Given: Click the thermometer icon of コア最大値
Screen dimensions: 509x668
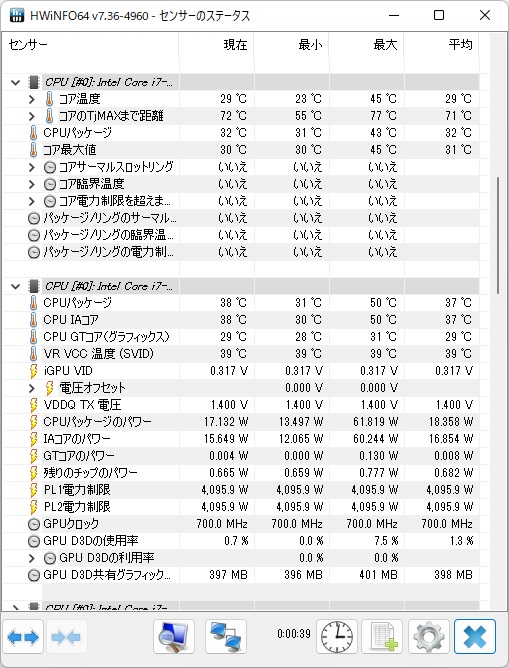Looking at the screenshot, I should pos(34,150).
